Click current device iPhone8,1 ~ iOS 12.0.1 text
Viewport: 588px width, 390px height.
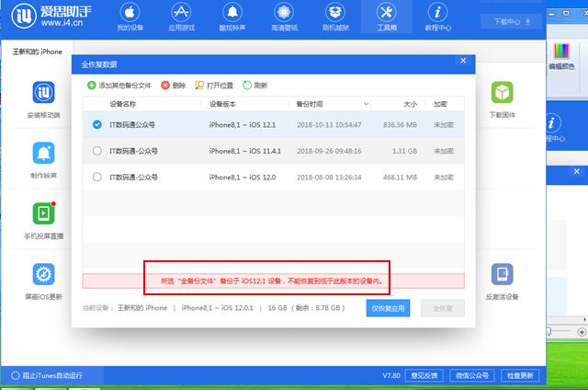pyautogui.click(x=217, y=308)
